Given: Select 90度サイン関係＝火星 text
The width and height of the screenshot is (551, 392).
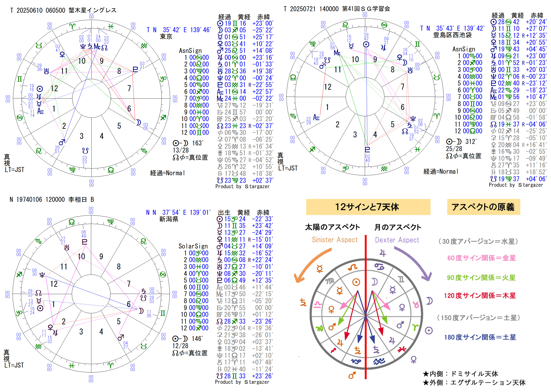Looking at the screenshot, I should coord(481,278).
